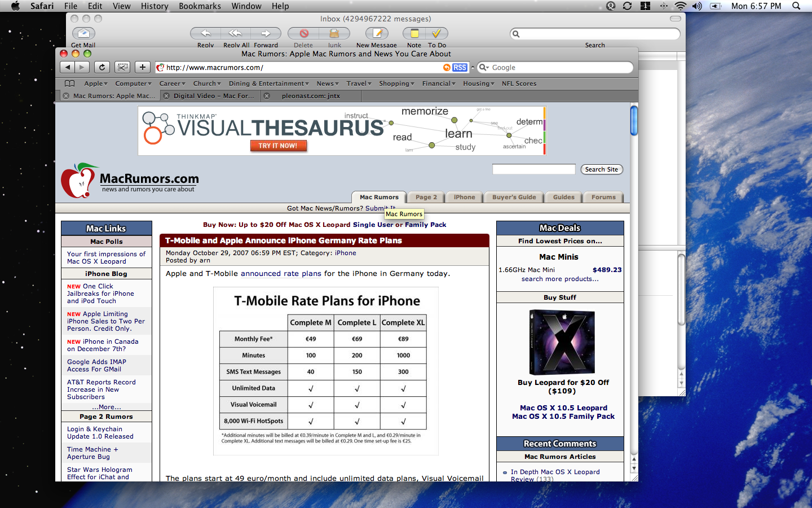
Task: Open the 'announced rate plans' link
Action: (281, 274)
